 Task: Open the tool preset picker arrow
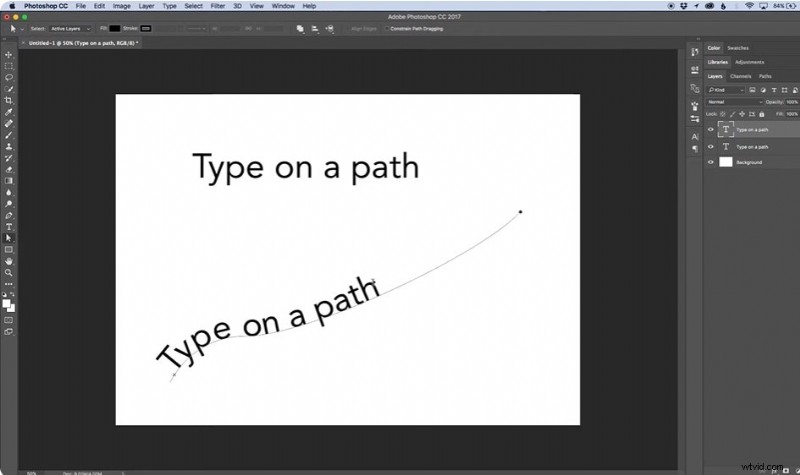[22, 29]
